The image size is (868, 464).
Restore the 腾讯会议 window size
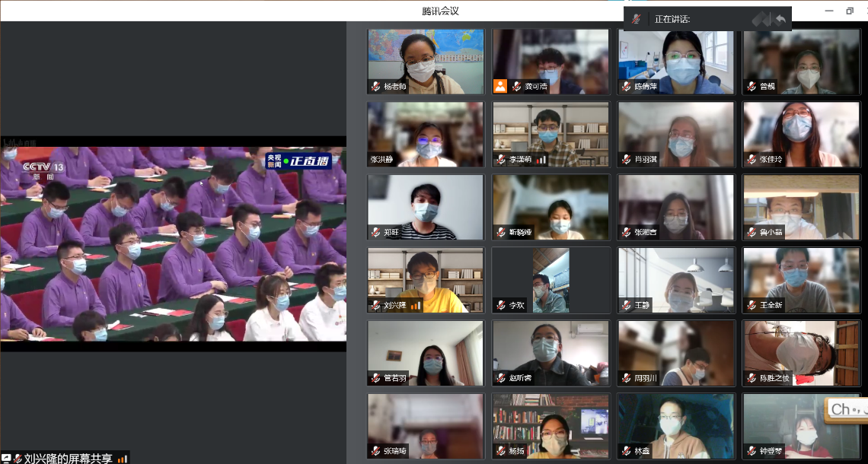pyautogui.click(x=850, y=11)
